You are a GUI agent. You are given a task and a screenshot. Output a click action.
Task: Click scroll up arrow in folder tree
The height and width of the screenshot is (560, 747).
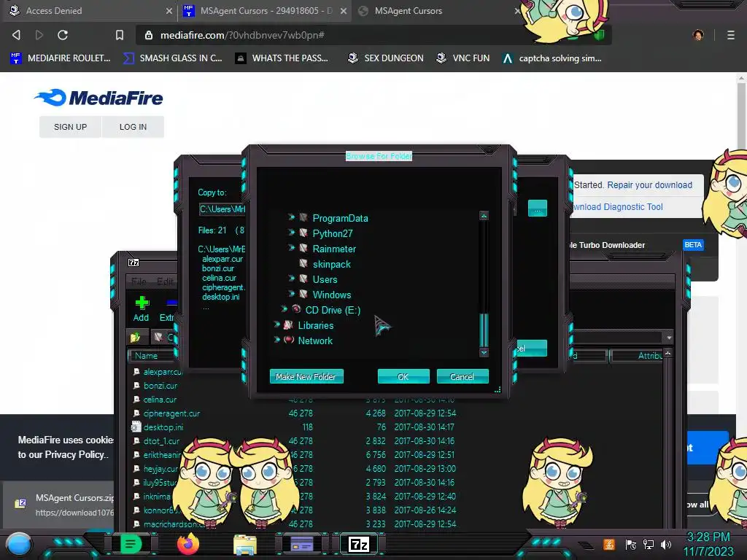click(x=484, y=216)
